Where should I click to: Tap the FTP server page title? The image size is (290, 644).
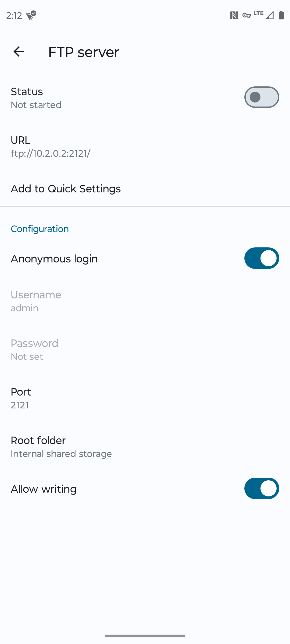click(x=84, y=52)
